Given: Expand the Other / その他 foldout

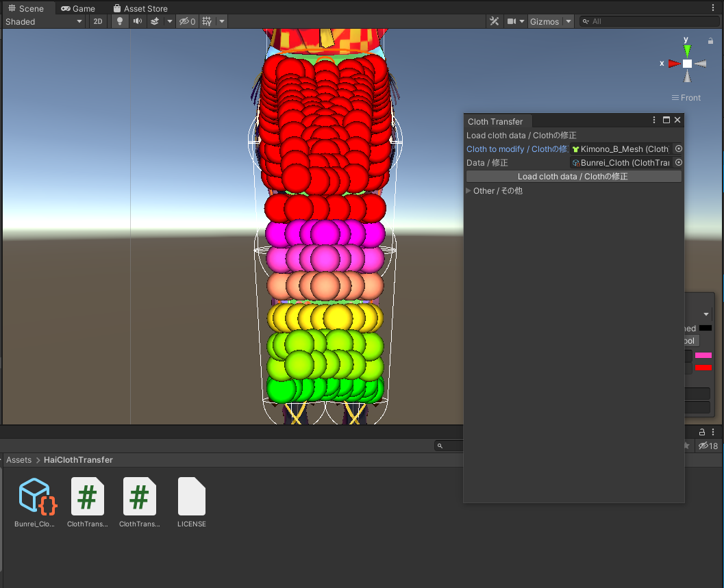Looking at the screenshot, I should click(x=470, y=191).
